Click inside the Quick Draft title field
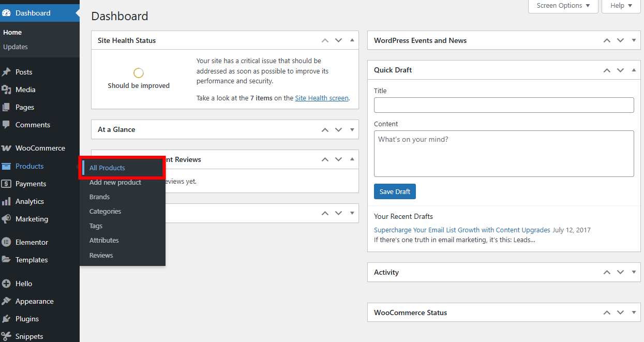Viewport: 644px width, 342px height. (503, 105)
